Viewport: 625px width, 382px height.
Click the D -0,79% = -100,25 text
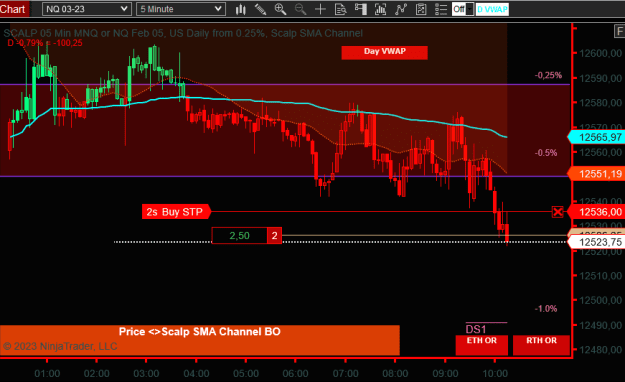(x=45, y=43)
